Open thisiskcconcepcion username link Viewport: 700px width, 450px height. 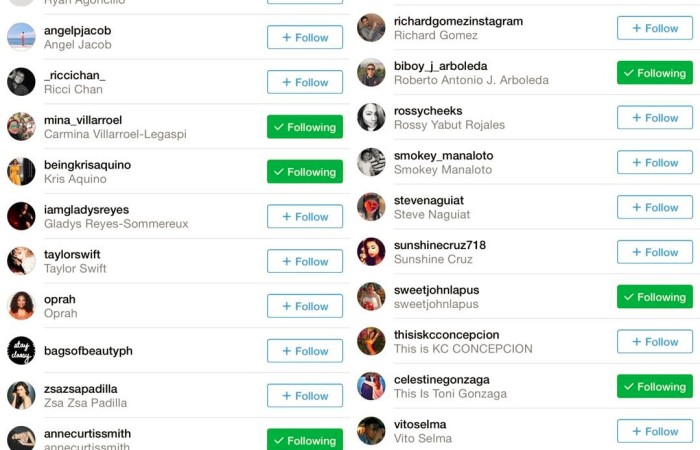click(446, 335)
